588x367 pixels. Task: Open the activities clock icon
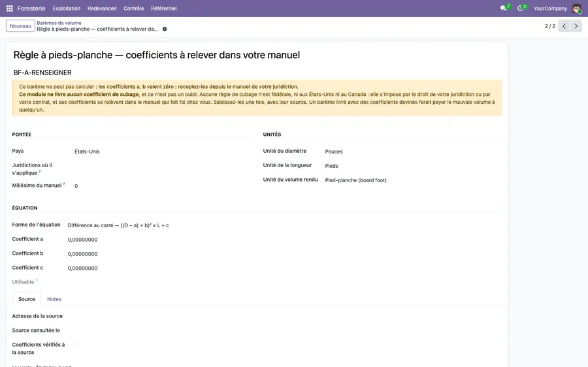tap(521, 8)
